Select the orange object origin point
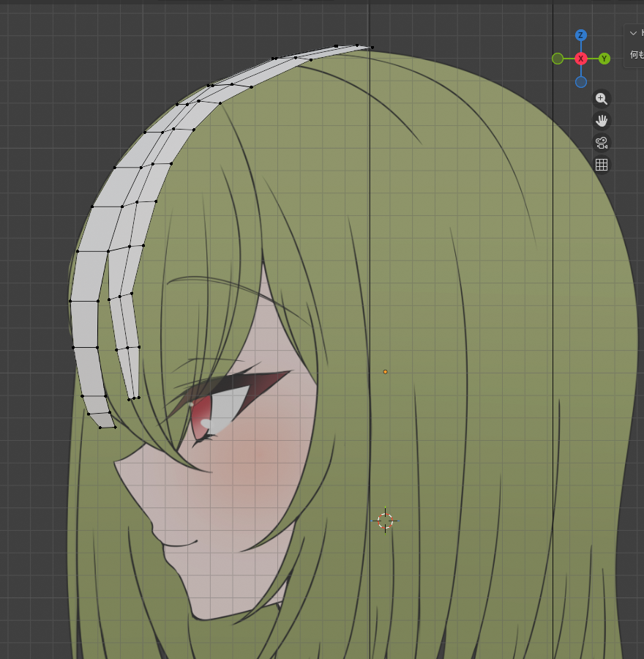 click(x=385, y=372)
